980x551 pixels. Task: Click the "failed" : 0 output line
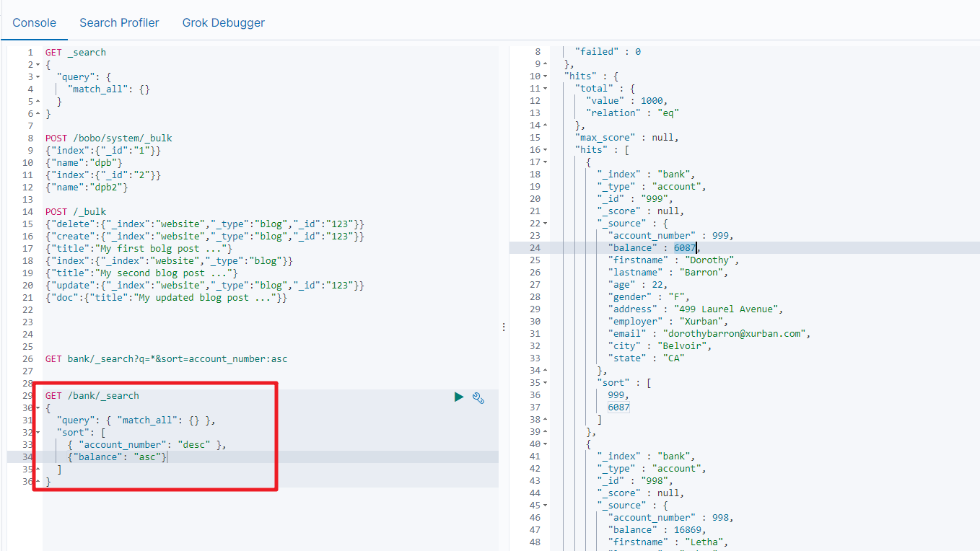pyautogui.click(x=608, y=52)
